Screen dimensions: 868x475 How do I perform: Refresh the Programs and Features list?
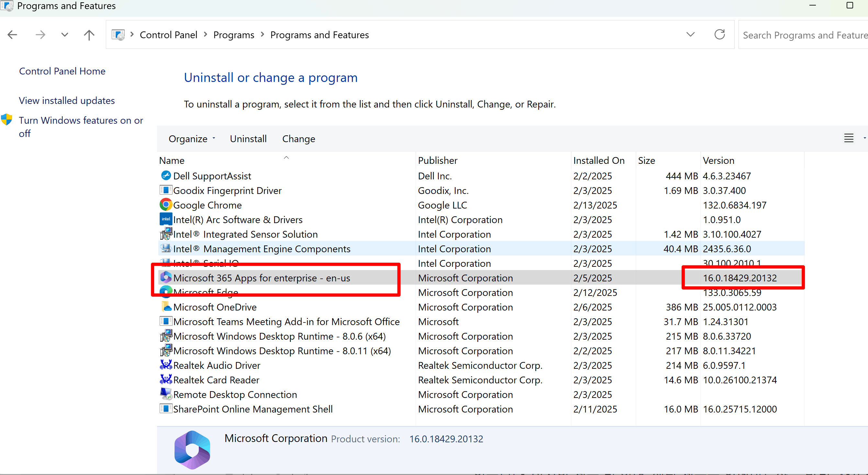pos(719,34)
